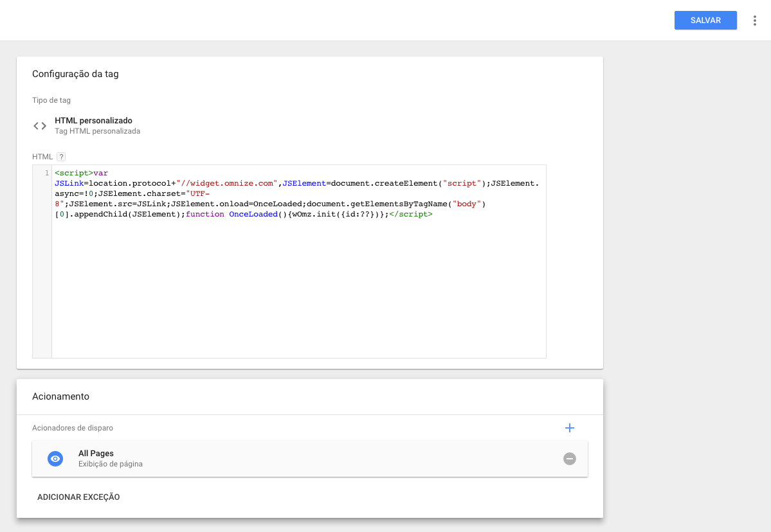Click the Tag HTML personalizada description
Image resolution: width=771 pixels, height=532 pixels.
(97, 131)
